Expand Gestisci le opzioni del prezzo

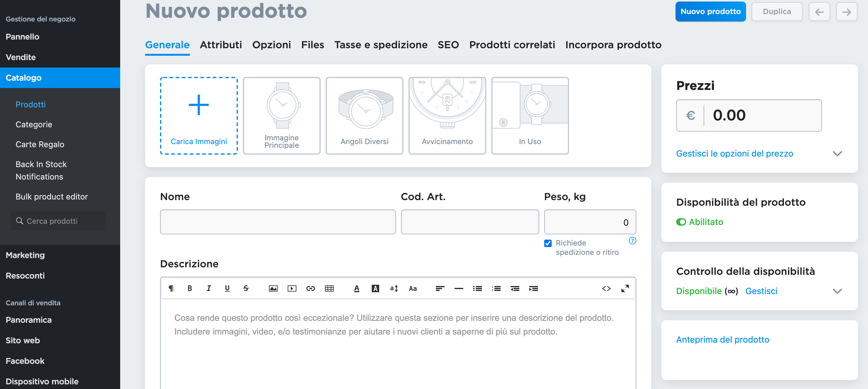734,154
